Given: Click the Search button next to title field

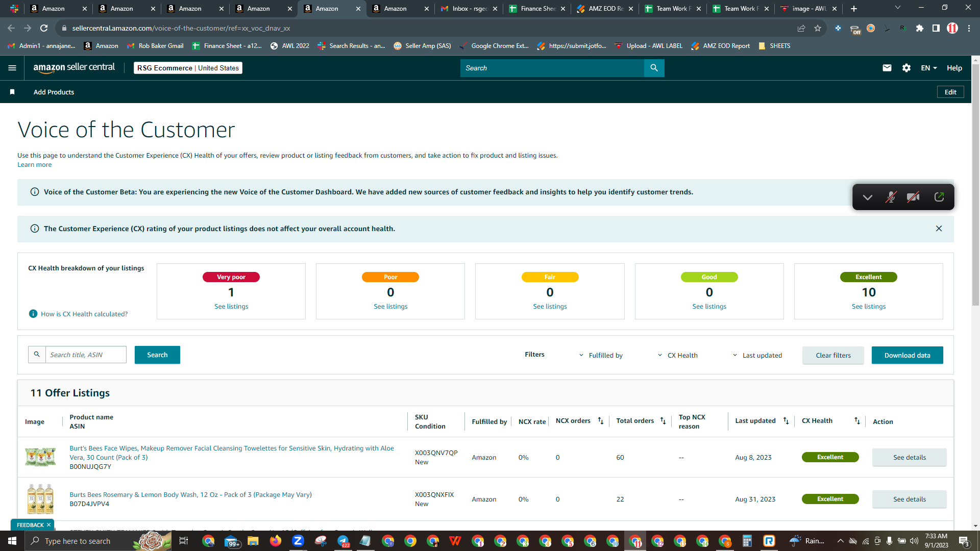Looking at the screenshot, I should 157,355.
